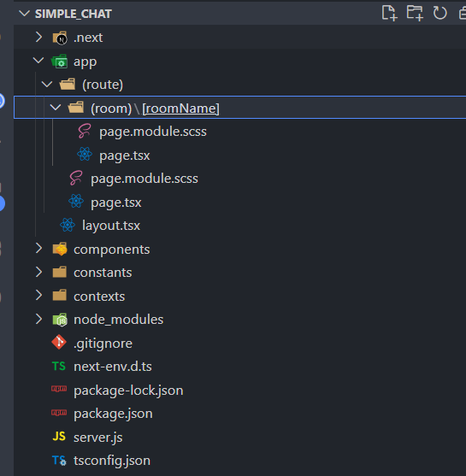
Task: Expand the components folder chevron
Action: click(x=38, y=249)
